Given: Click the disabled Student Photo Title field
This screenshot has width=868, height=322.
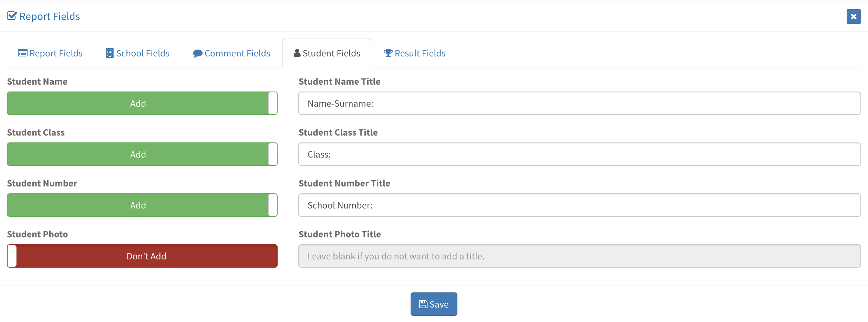Looking at the screenshot, I should coord(580,256).
